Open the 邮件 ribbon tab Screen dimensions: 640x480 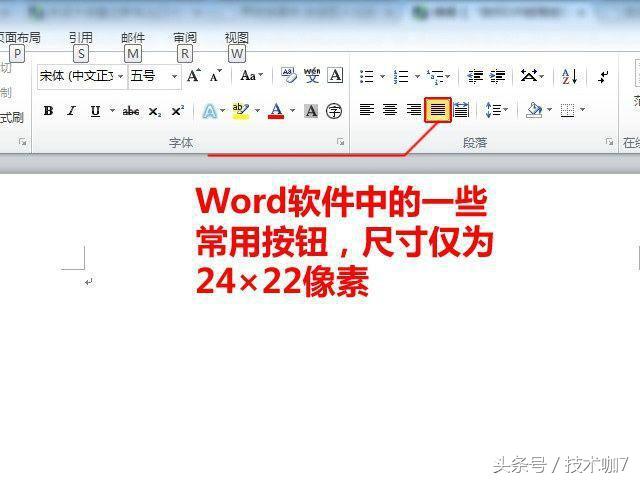(133, 38)
